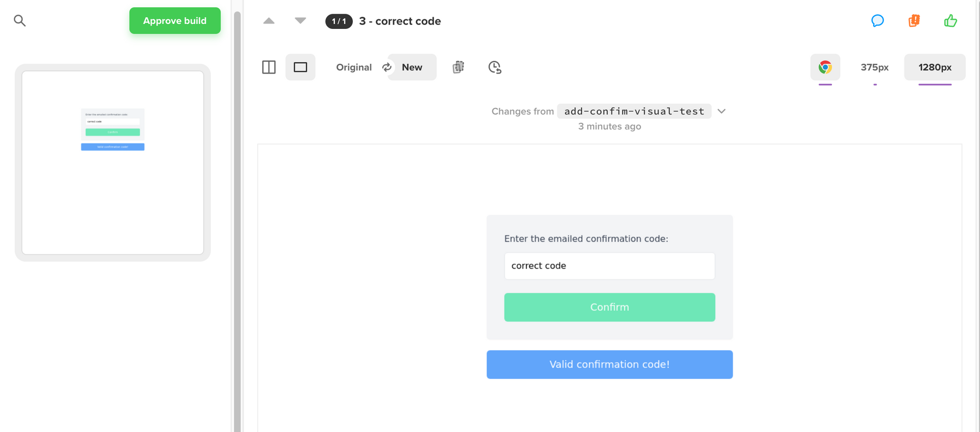Select Chrome browser icon

tap(825, 67)
